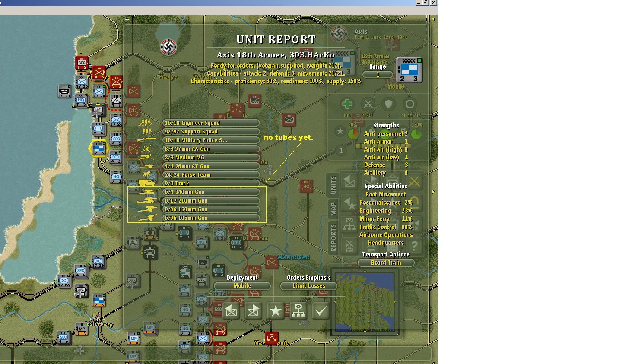Image resolution: width=622 pixels, height=364 pixels.
Task: Click the Engineer Squad soldier icon
Action: coord(146,123)
